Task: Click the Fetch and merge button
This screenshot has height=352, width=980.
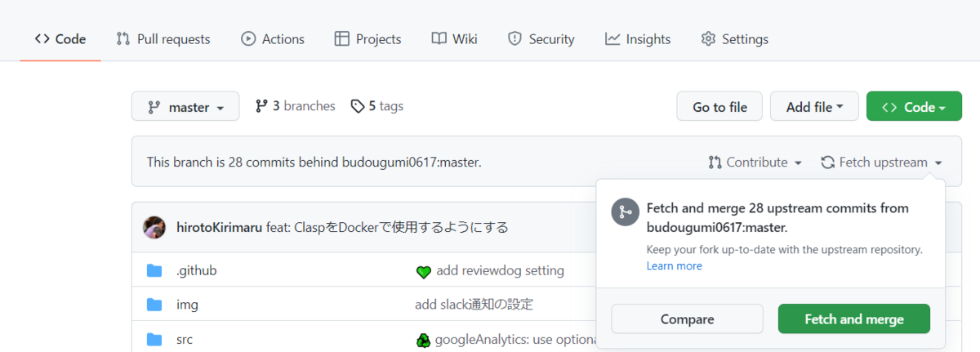Action: [854, 319]
